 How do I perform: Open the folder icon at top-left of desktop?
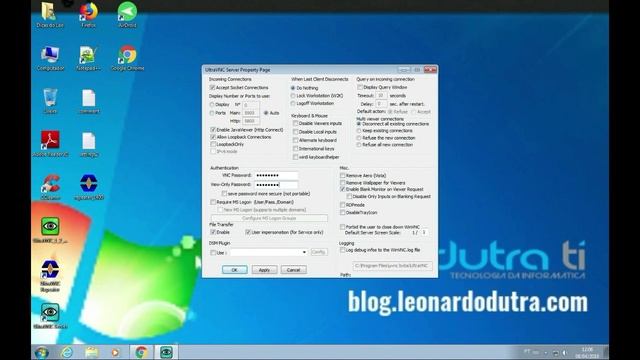pyautogui.click(x=50, y=14)
